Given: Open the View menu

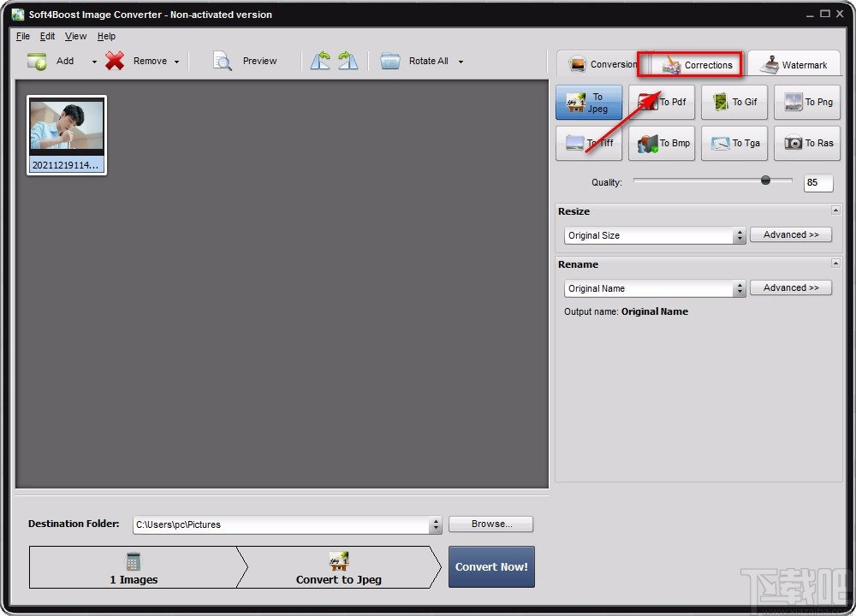Looking at the screenshot, I should coord(75,36).
